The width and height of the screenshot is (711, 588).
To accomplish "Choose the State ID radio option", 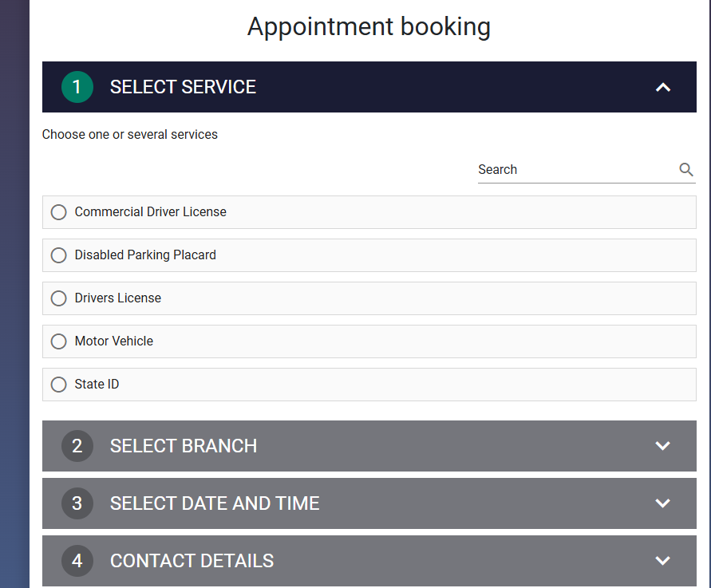I will click(x=58, y=385).
